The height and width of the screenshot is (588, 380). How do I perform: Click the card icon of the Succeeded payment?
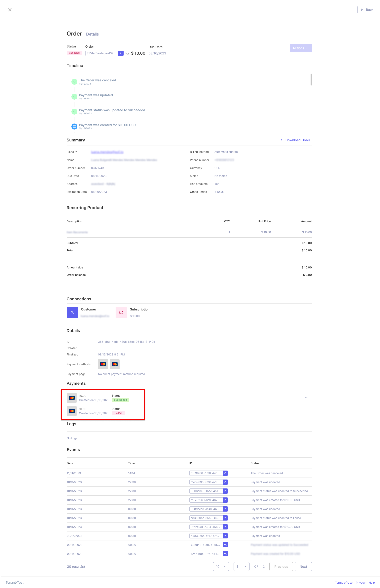point(72,398)
